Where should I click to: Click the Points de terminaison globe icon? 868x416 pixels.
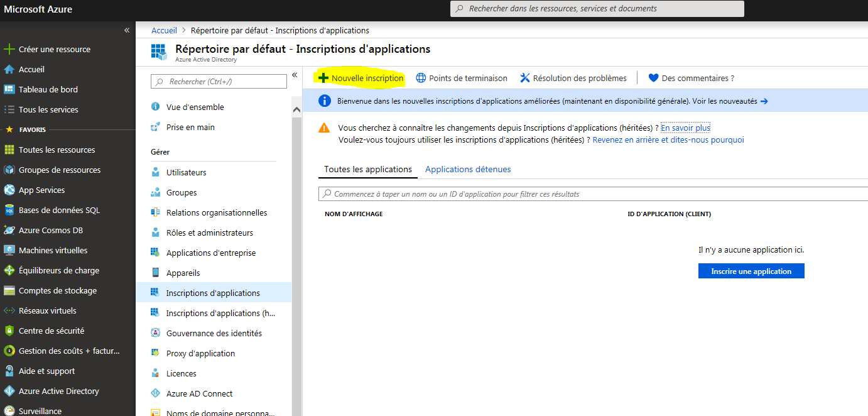[421, 78]
